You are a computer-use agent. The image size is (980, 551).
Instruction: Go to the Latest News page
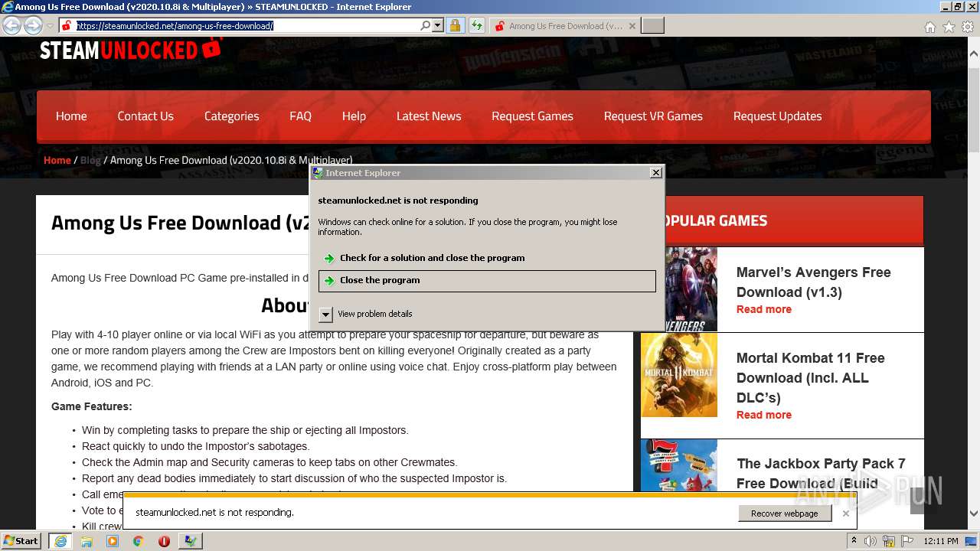(x=429, y=116)
